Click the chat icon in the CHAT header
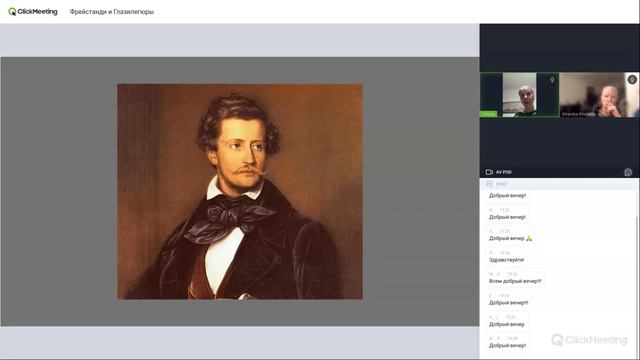The height and width of the screenshot is (360, 640). point(489,184)
